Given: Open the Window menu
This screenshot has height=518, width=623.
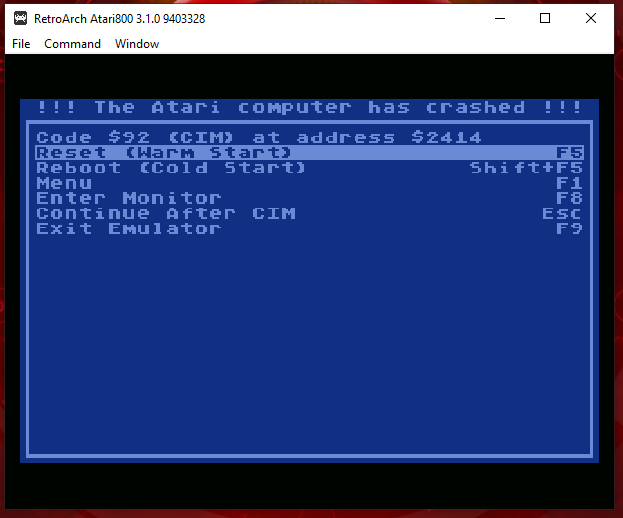Looking at the screenshot, I should pos(137,44).
